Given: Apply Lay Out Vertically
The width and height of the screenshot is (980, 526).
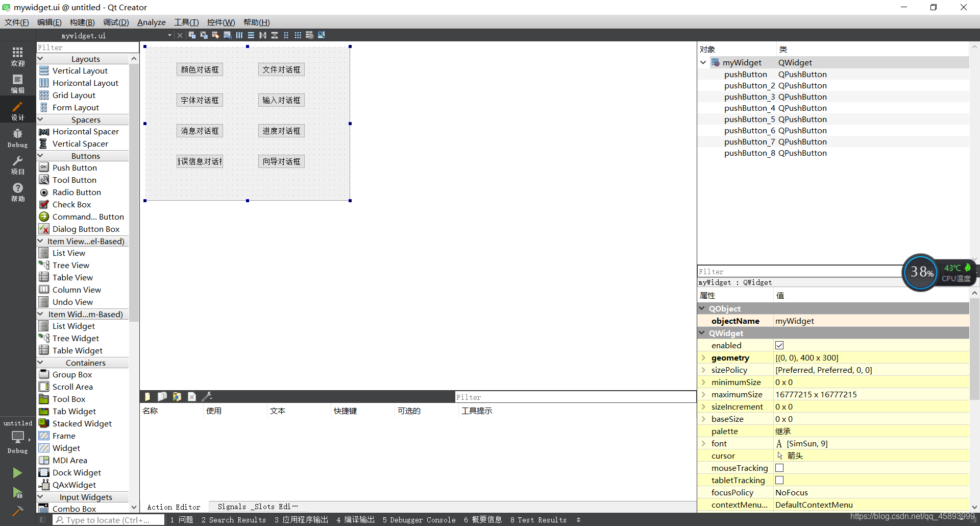Looking at the screenshot, I should pos(251,35).
